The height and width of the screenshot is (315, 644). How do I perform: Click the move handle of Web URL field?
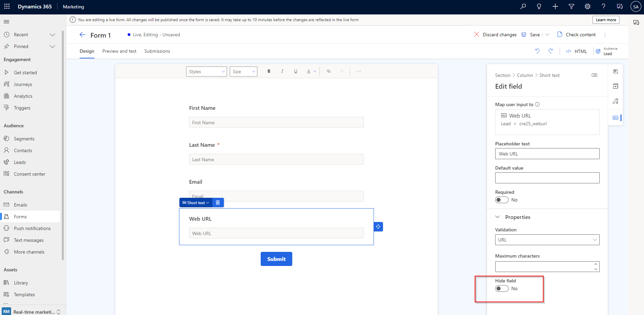tap(378, 227)
